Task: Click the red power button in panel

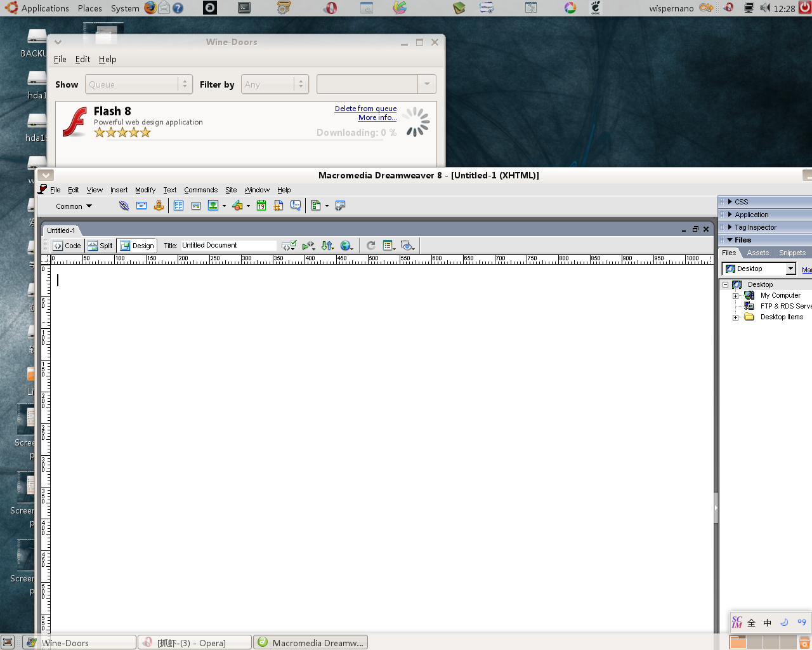Action: (x=805, y=8)
